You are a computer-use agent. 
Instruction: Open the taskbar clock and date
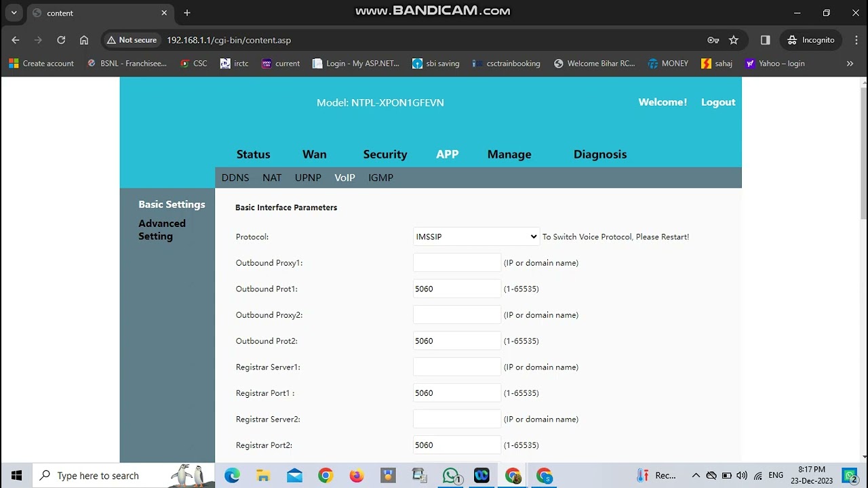click(812, 476)
